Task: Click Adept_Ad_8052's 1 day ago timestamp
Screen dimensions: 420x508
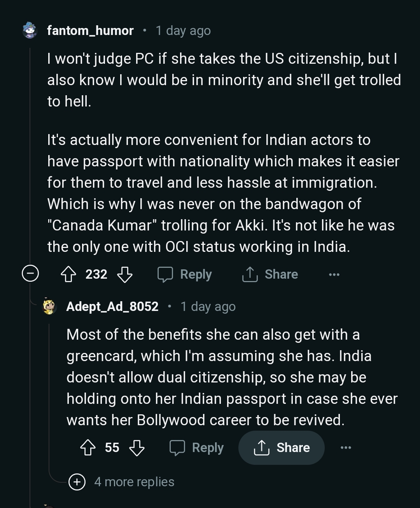Action: tap(208, 307)
